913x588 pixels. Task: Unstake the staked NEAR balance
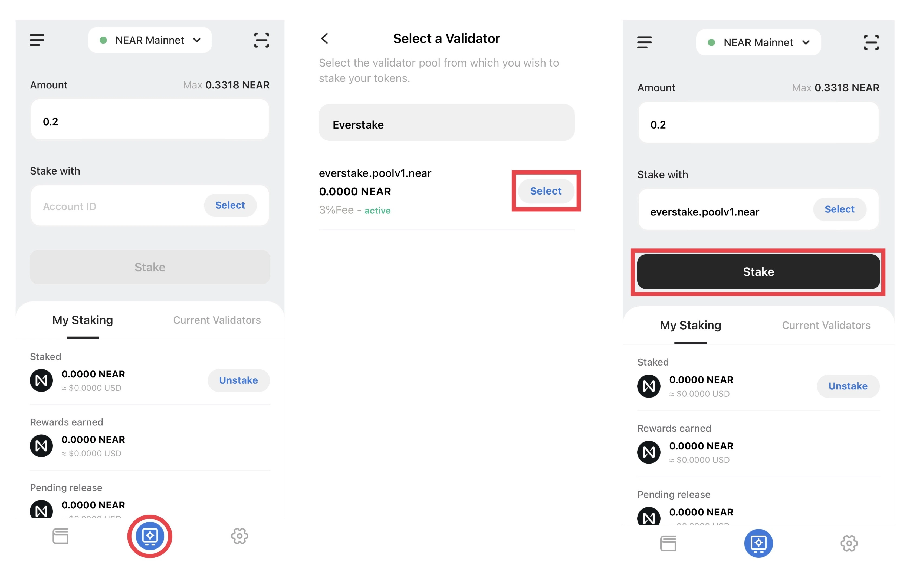coord(238,380)
